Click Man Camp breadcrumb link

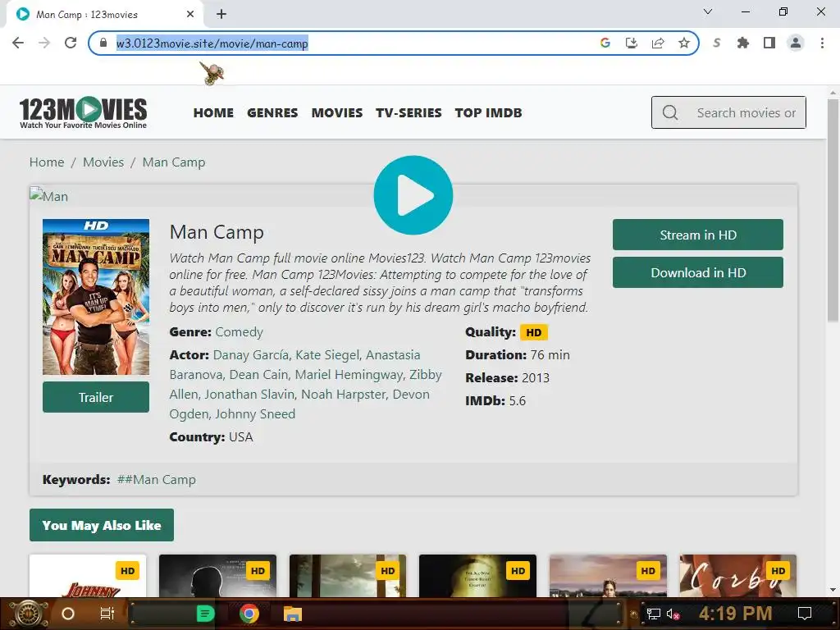[x=174, y=162]
